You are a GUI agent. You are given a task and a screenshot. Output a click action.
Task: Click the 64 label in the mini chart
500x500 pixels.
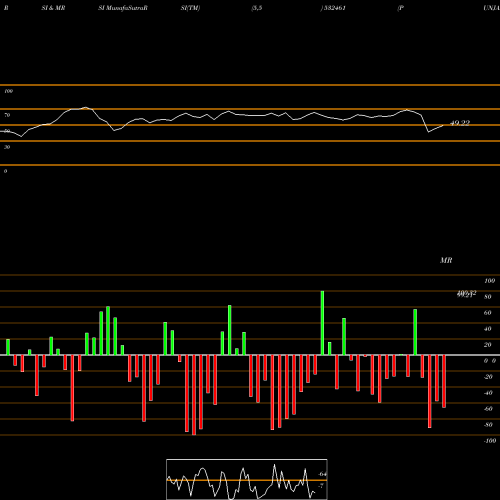pos(322,474)
